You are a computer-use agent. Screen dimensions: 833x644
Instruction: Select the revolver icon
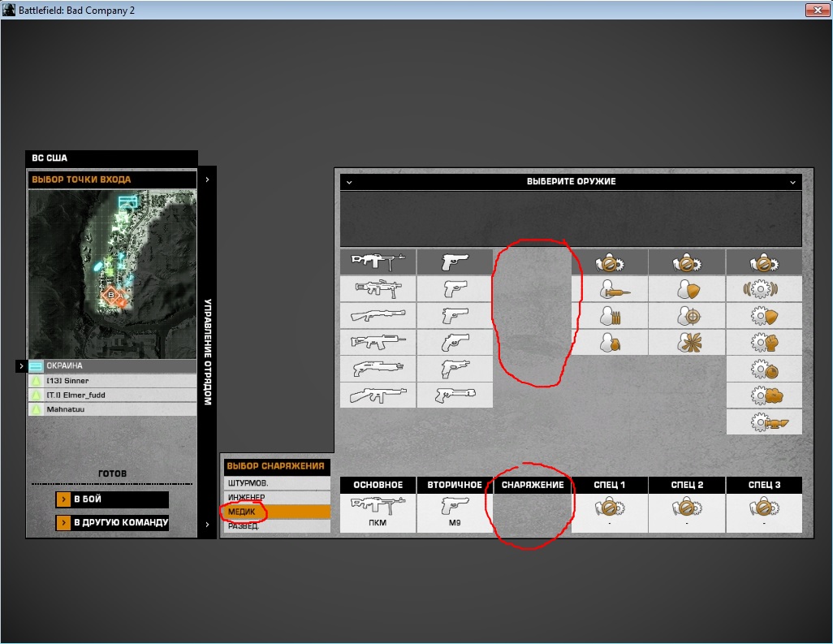455,342
